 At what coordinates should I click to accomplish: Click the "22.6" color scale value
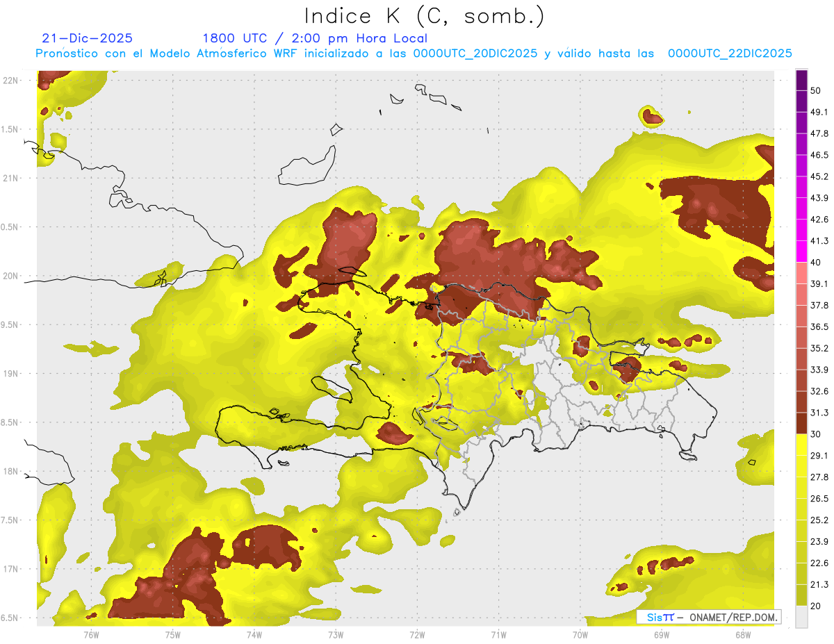[x=819, y=563]
